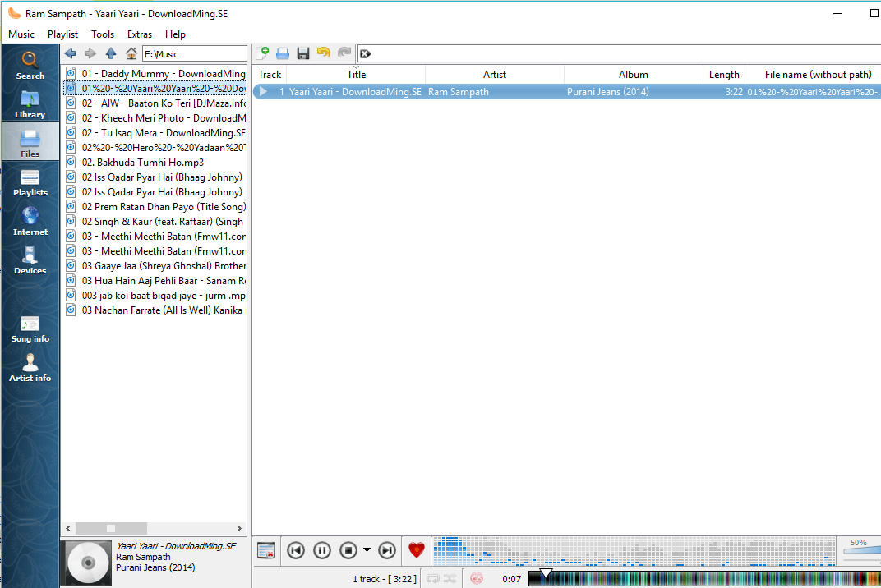Open the Extras menu
Viewport: 881px width, 588px height.
point(140,34)
